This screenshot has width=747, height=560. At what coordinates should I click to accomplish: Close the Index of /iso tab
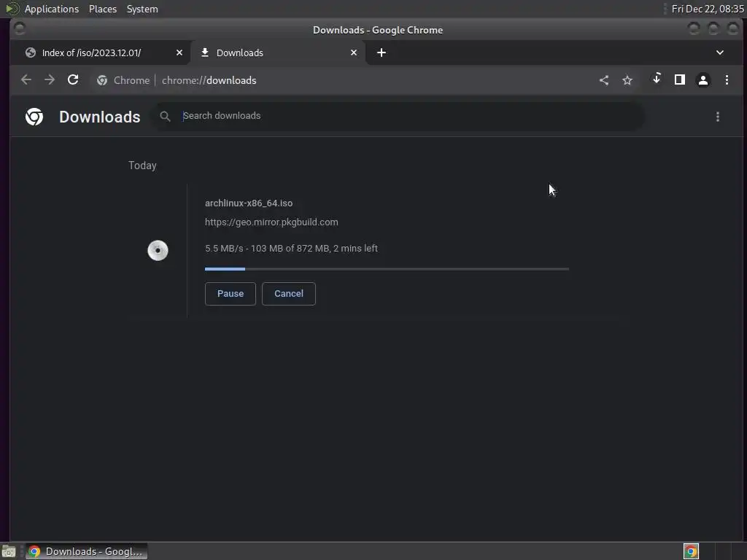pyautogui.click(x=179, y=52)
